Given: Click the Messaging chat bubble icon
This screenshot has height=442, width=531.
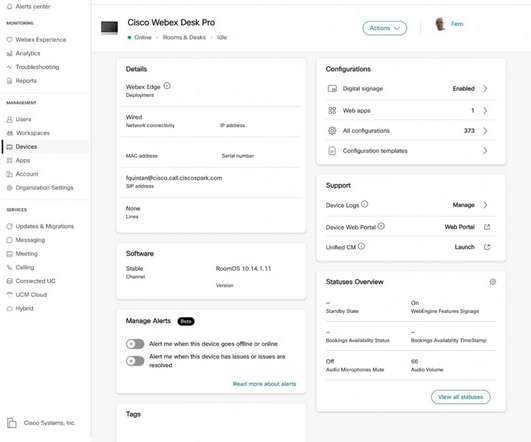Looking at the screenshot, I should 9,240.
